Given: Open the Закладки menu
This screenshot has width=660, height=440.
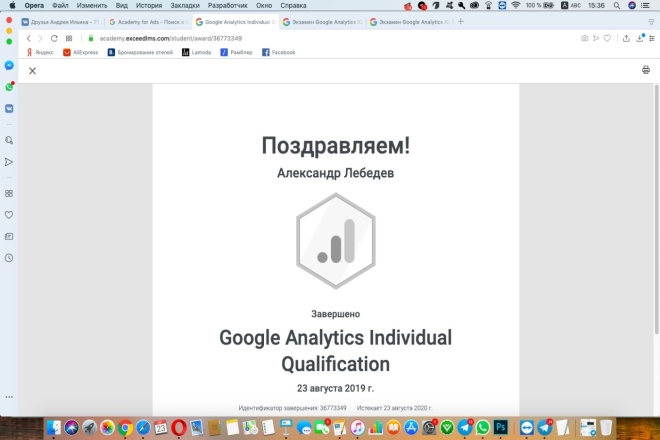Looking at the screenshot, I should click(x=185, y=5).
